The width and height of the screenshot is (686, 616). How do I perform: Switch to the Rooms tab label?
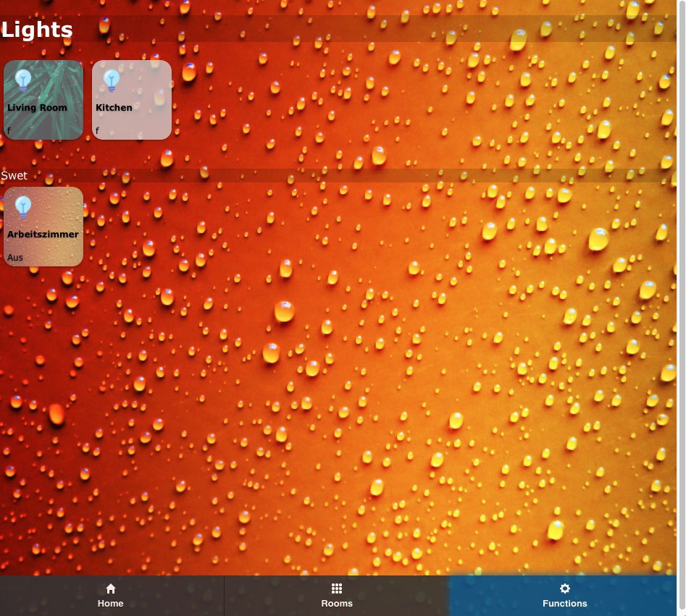point(337,603)
